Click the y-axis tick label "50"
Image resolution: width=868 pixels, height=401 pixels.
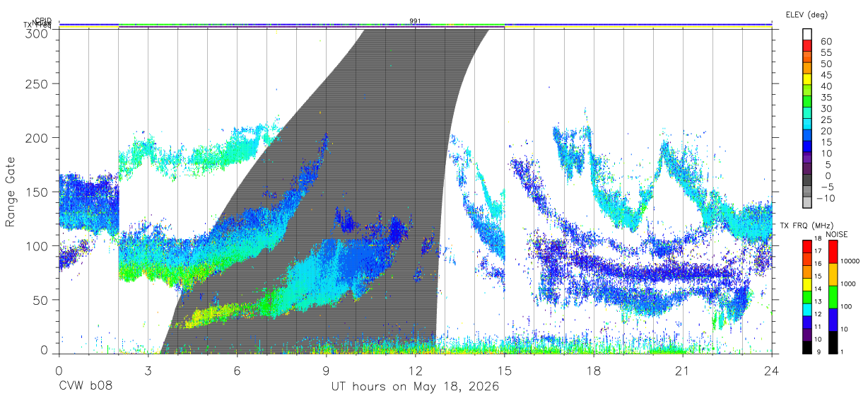pos(40,300)
